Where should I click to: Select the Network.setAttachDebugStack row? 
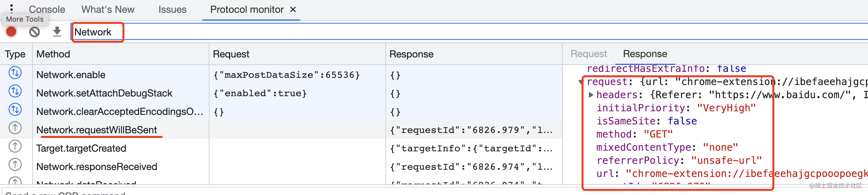point(104,93)
